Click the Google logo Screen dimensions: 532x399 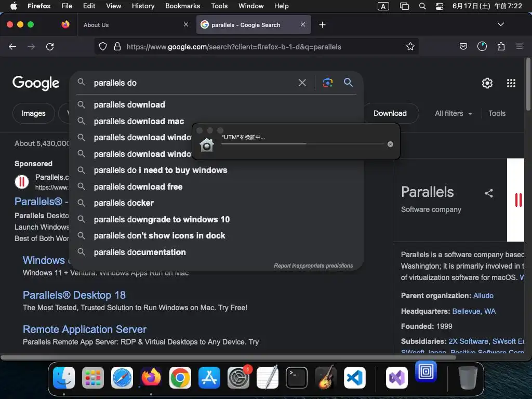click(x=36, y=83)
